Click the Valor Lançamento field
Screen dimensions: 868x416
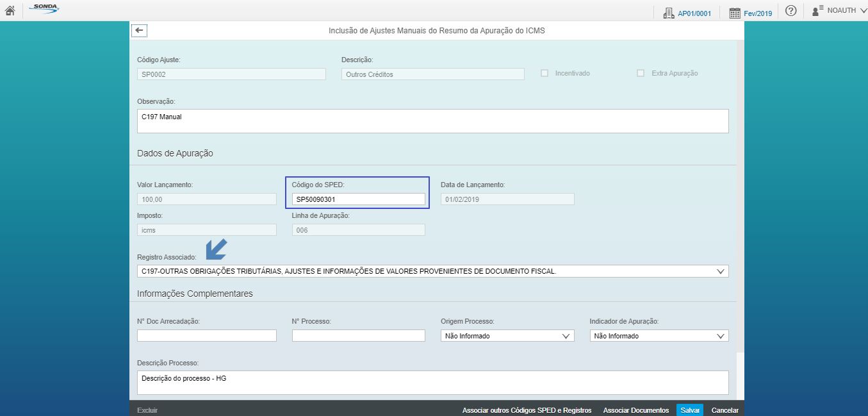click(x=207, y=199)
